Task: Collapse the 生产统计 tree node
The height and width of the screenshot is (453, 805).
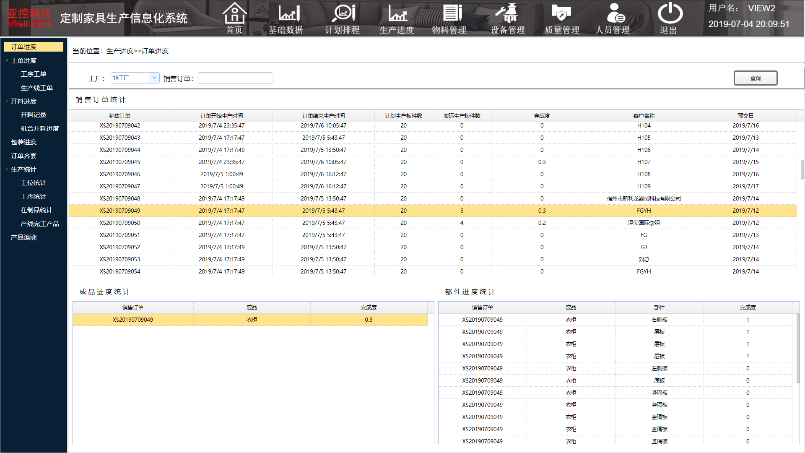Action: pos(7,169)
